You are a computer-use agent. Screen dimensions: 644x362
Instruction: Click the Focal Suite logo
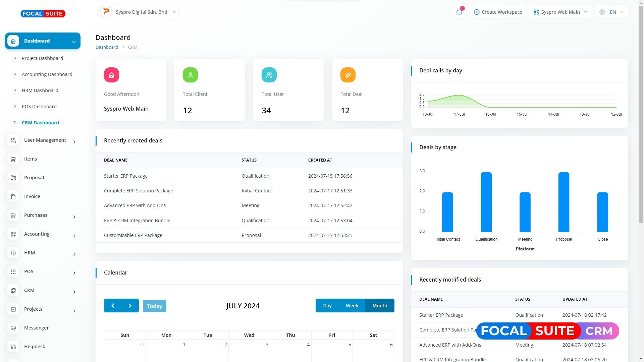point(43,14)
